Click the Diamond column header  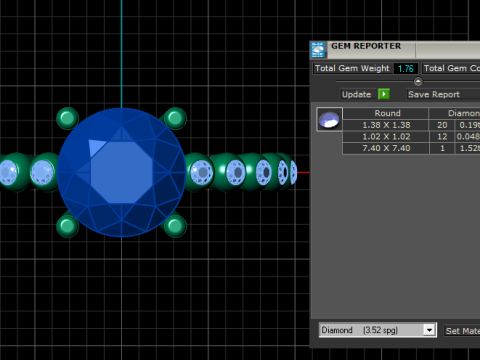point(455,113)
